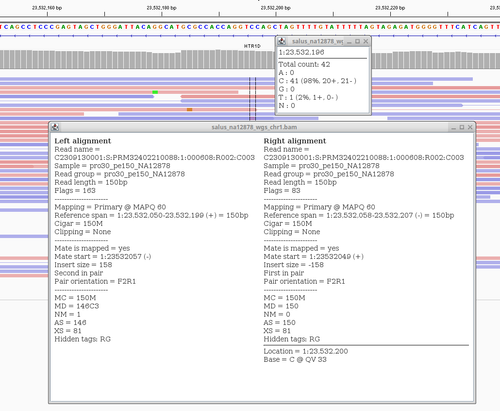Click the HTR1D gene label
500x411 pixels.
coord(252,46)
